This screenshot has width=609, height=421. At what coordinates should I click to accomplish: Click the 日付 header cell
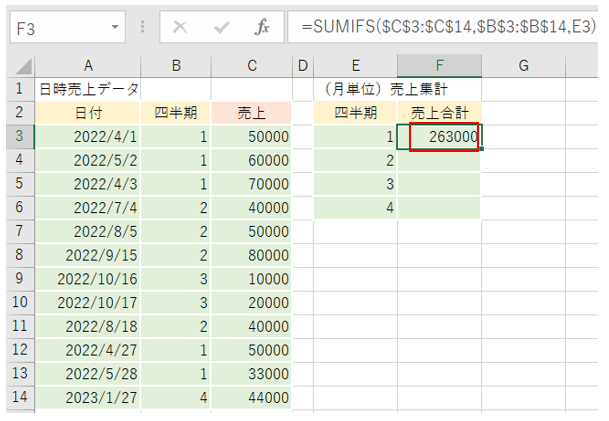tap(88, 112)
